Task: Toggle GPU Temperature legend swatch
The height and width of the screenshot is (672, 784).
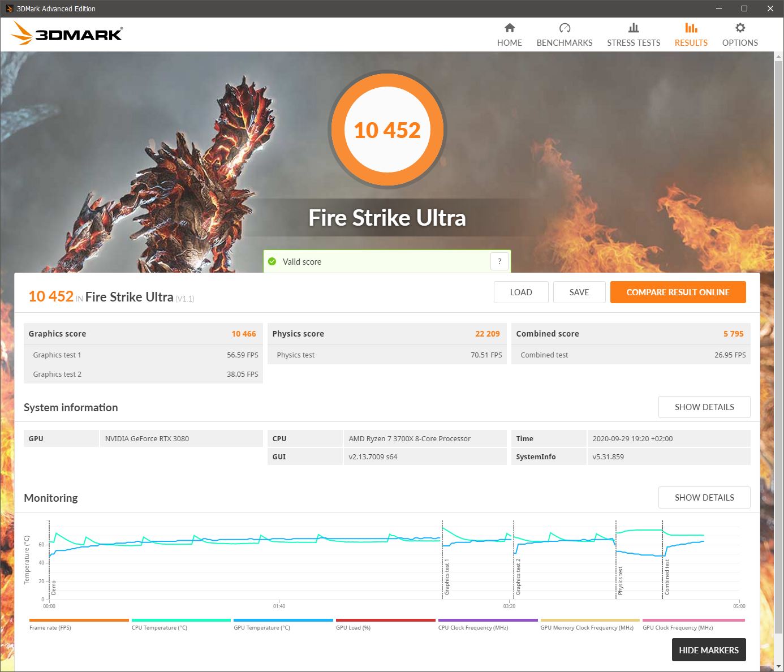Action: click(283, 621)
